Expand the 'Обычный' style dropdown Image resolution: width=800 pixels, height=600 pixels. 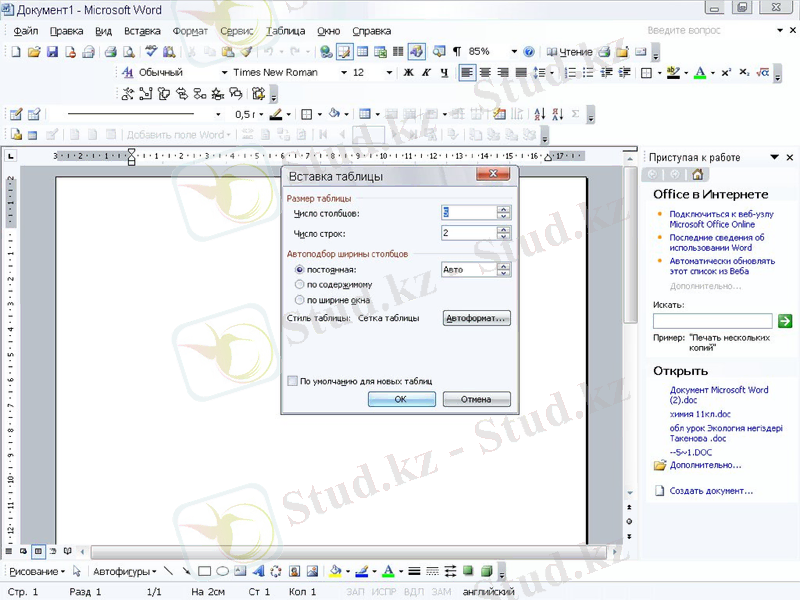(225, 73)
